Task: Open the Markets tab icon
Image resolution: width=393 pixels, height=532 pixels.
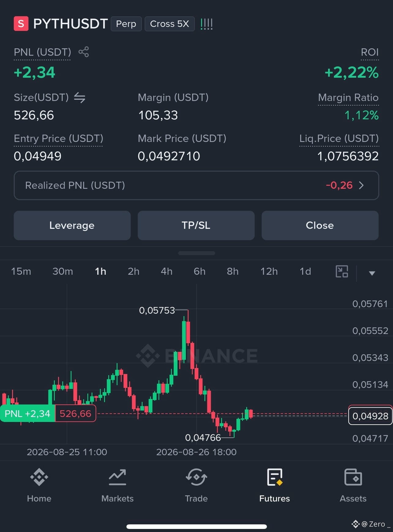Action: coord(118,477)
